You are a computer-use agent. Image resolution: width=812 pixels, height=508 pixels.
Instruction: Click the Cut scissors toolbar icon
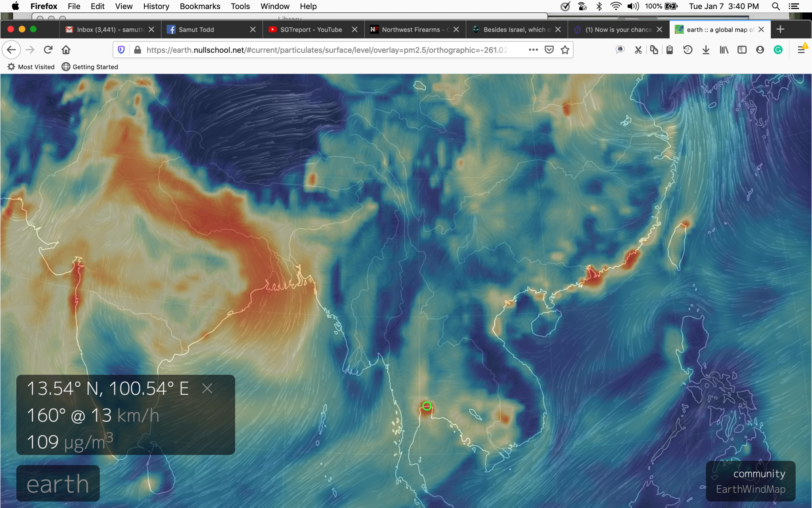pyautogui.click(x=638, y=50)
